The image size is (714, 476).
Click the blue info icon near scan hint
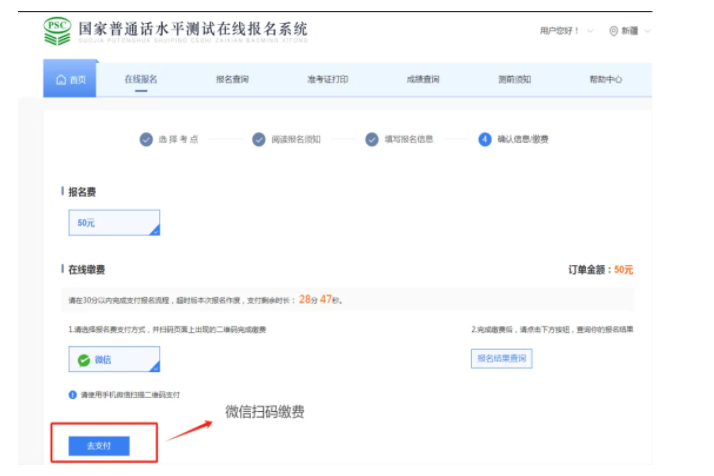pos(73,395)
